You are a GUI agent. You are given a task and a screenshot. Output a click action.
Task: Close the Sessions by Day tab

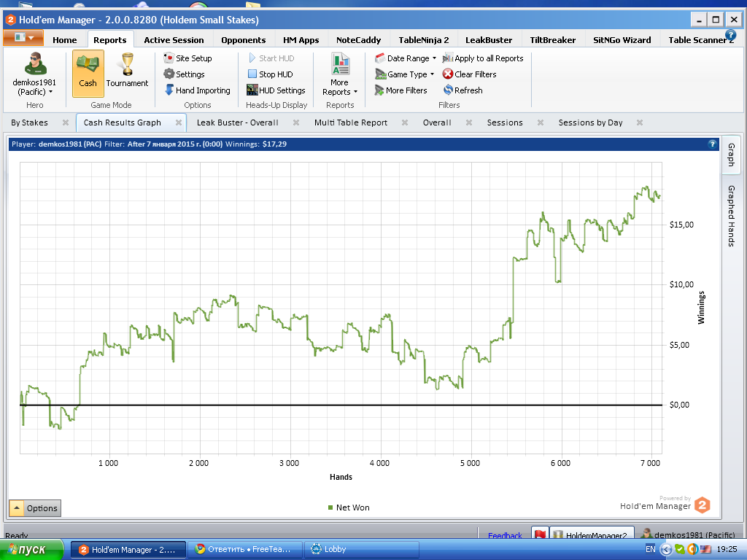point(640,122)
